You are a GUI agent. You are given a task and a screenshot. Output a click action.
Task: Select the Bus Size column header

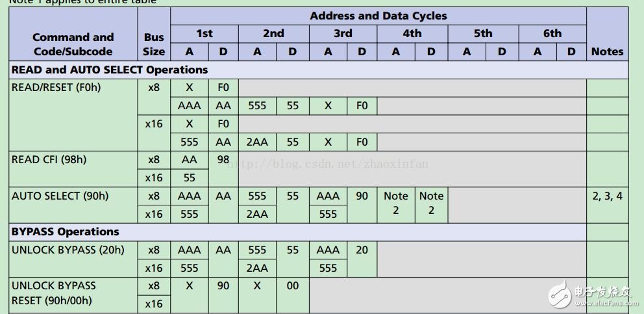pyautogui.click(x=154, y=44)
